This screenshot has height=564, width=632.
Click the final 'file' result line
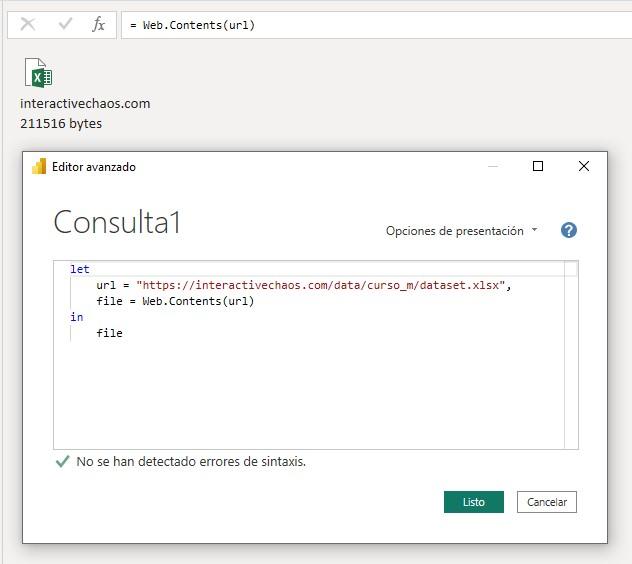(109, 333)
